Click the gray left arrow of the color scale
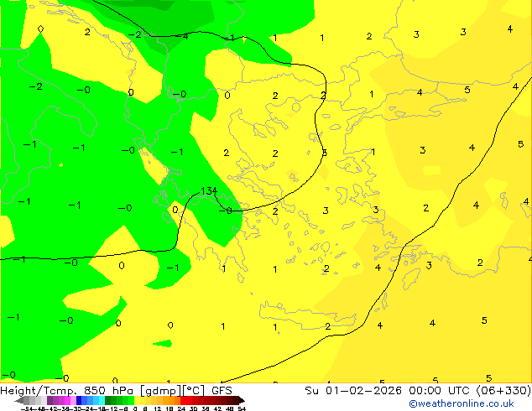 coord(19,401)
